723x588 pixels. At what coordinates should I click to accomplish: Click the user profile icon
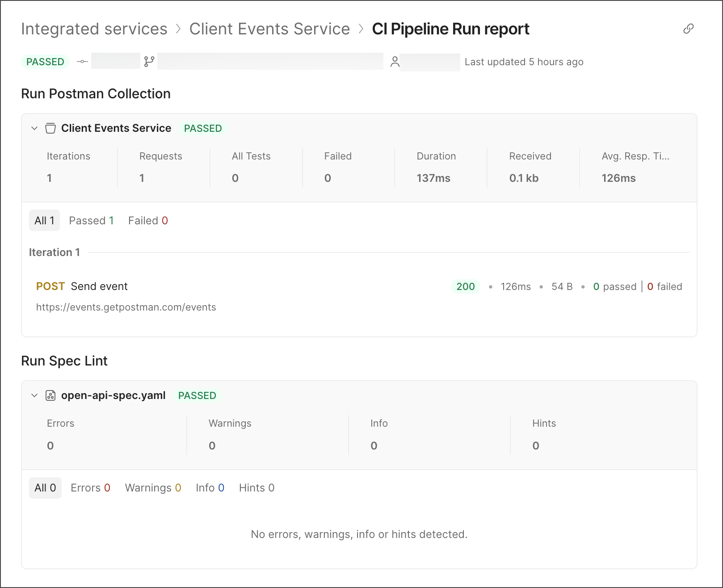[x=395, y=62]
